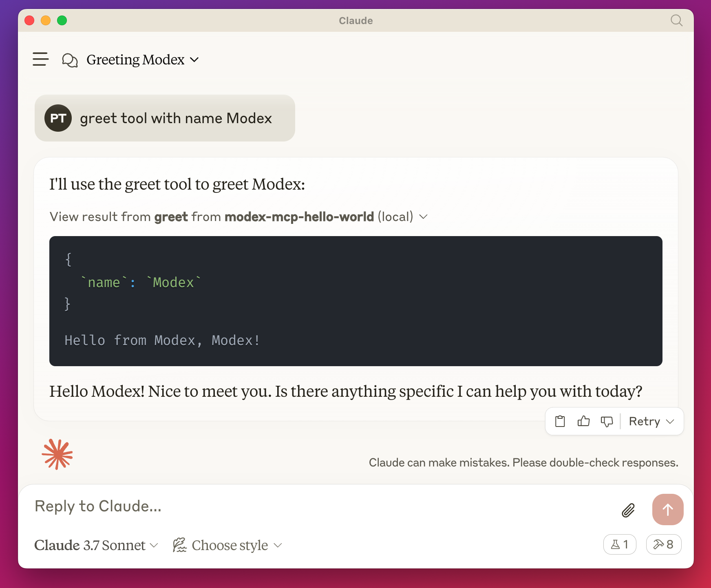Maximize the window with the green button
711x588 pixels.
62,20
